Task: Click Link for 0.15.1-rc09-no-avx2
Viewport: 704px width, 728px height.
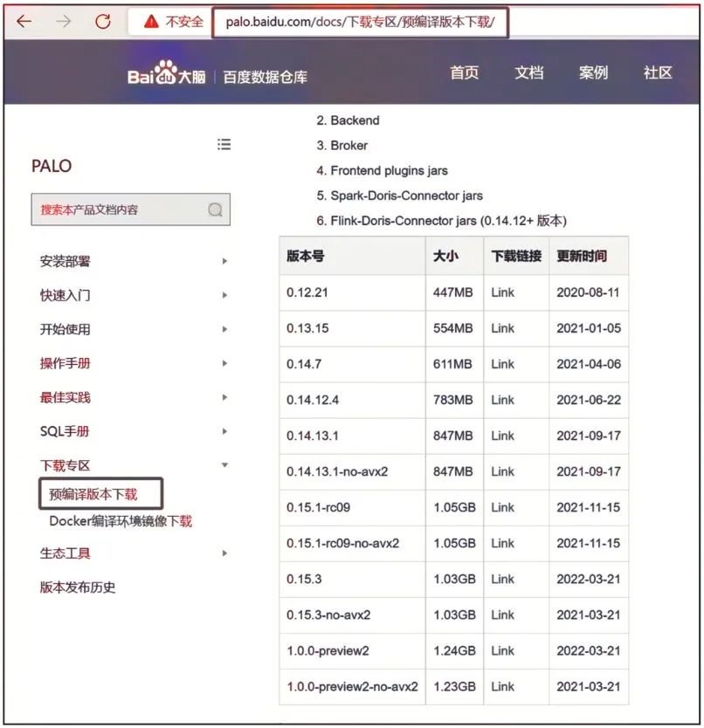Action: point(503,544)
